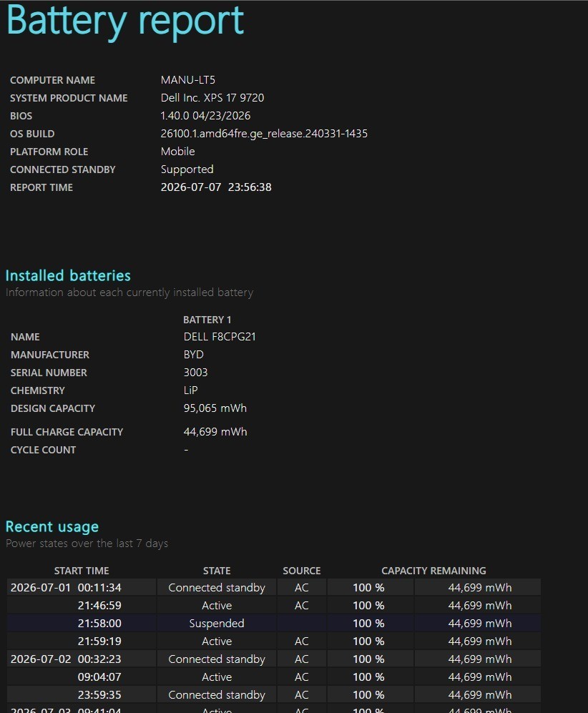The width and height of the screenshot is (588, 713).
Task: Select the "DESIGN CAPACITY" label
Action: tap(53, 408)
